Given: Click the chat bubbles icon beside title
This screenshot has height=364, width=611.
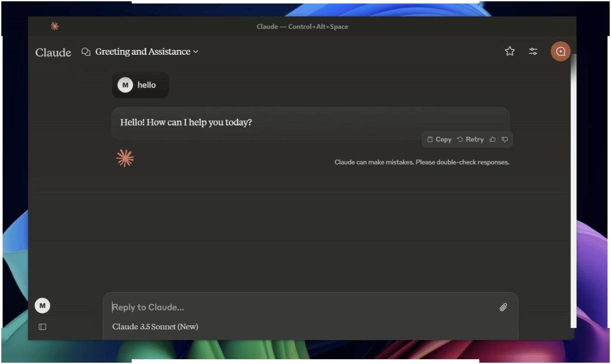Looking at the screenshot, I should pos(86,52).
